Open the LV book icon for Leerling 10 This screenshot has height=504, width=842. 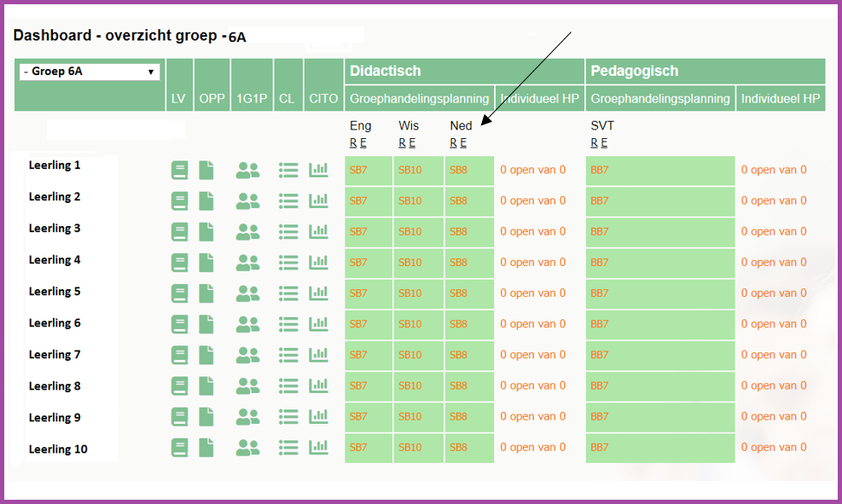click(179, 448)
